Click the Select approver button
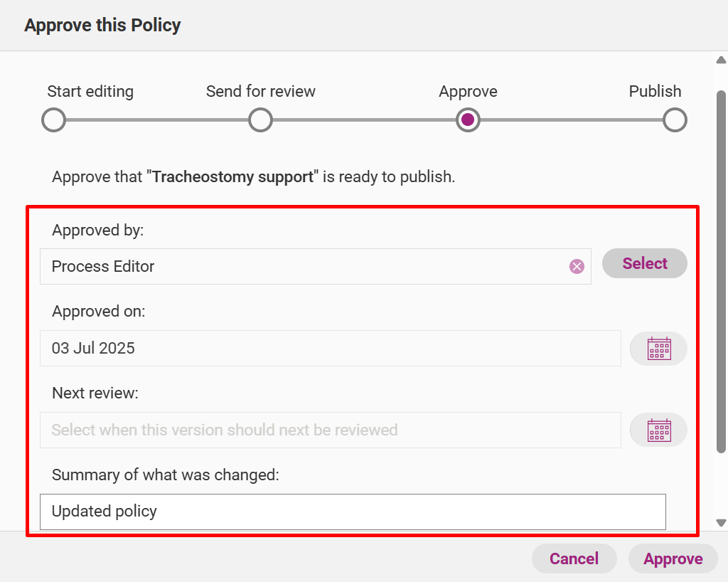The image size is (728, 582). pos(645,263)
